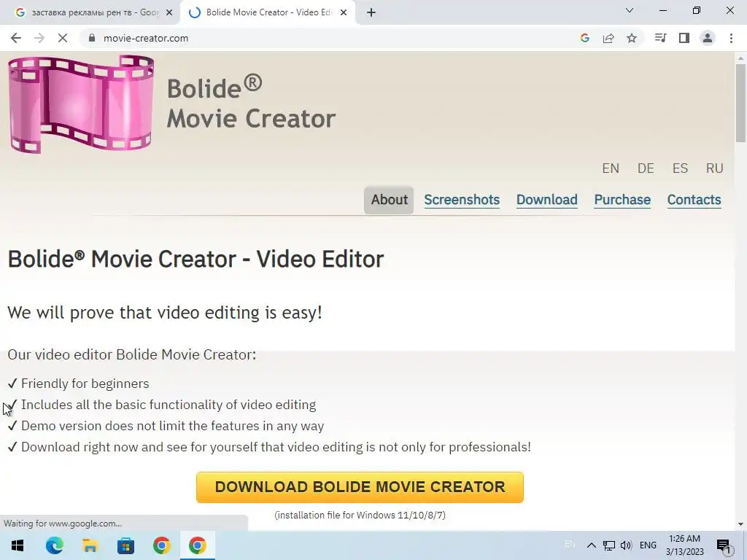Click the pink film strip logo
Screen dimensions: 747x560
(81, 104)
